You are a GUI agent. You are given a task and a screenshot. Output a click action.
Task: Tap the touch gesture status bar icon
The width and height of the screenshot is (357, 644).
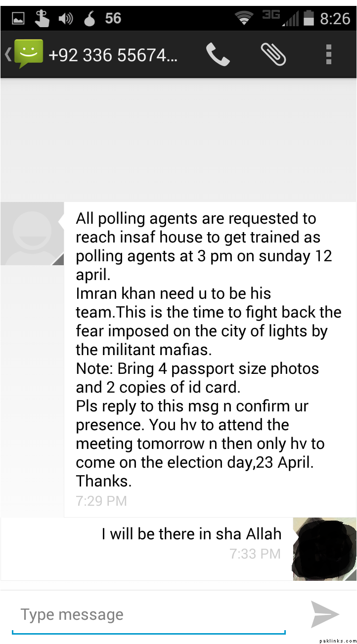tap(42, 18)
